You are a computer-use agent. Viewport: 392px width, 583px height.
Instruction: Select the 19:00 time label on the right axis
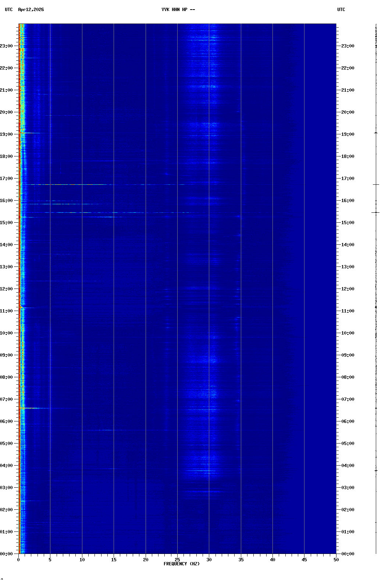[348, 134]
